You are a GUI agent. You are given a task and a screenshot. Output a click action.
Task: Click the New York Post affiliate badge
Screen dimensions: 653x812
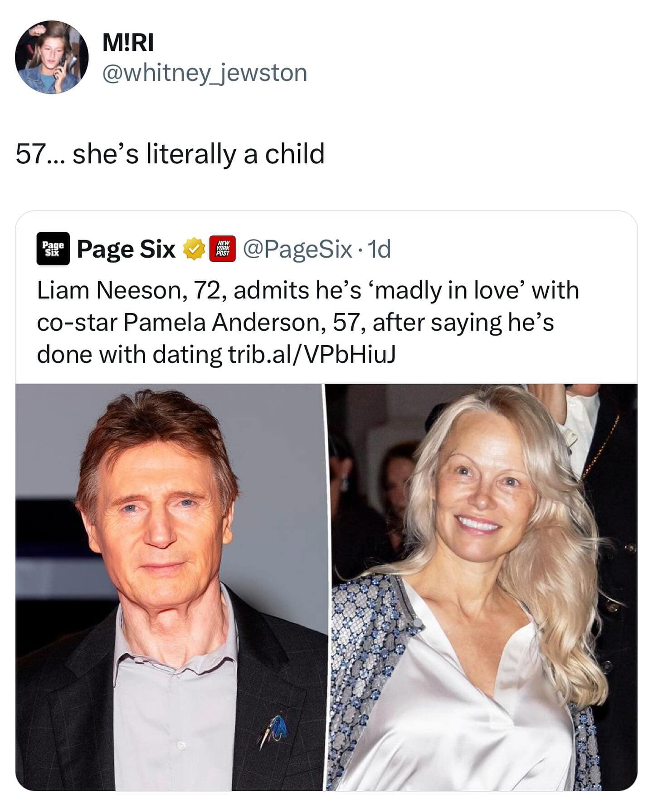click(222, 249)
